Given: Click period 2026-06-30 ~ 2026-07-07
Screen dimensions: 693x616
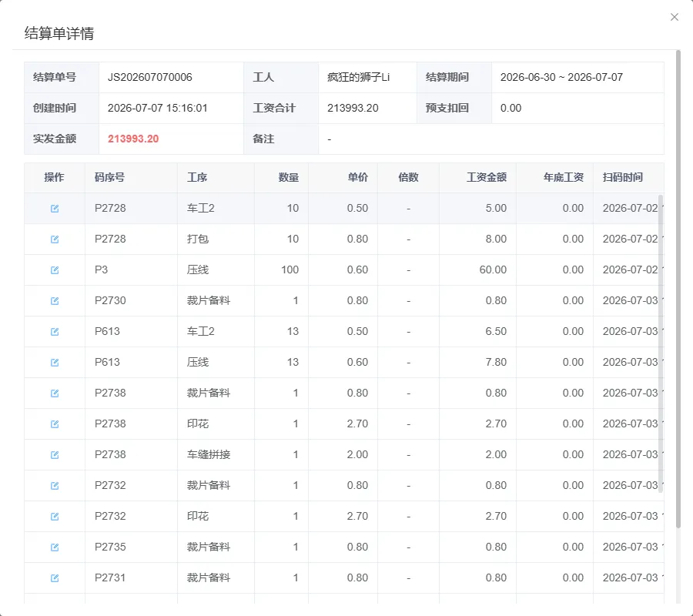Looking at the screenshot, I should tap(561, 77).
